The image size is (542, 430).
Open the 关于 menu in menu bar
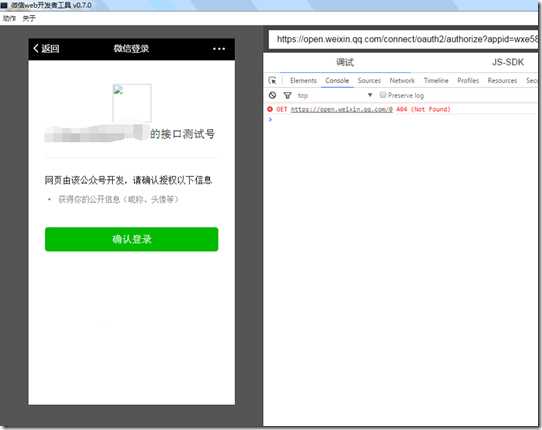(x=29, y=18)
